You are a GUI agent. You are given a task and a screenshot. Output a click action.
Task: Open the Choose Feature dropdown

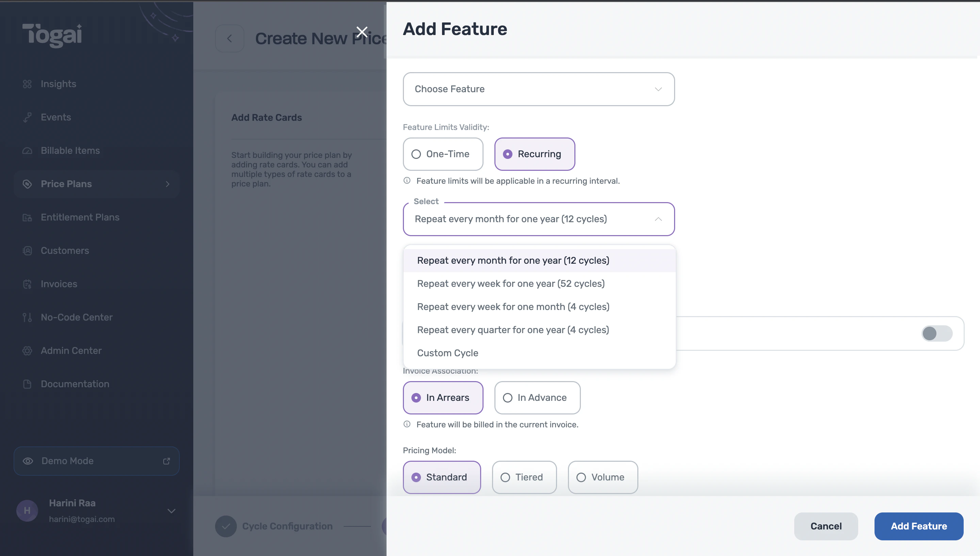pos(538,89)
